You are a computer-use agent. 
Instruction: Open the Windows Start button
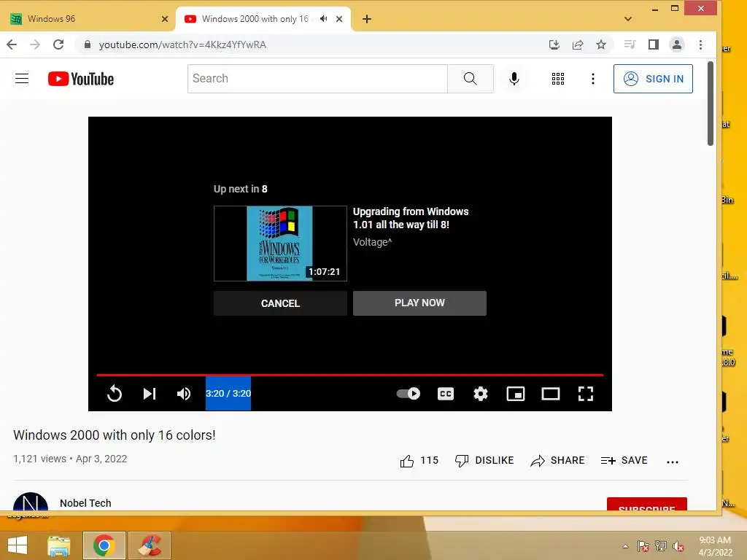point(18,545)
